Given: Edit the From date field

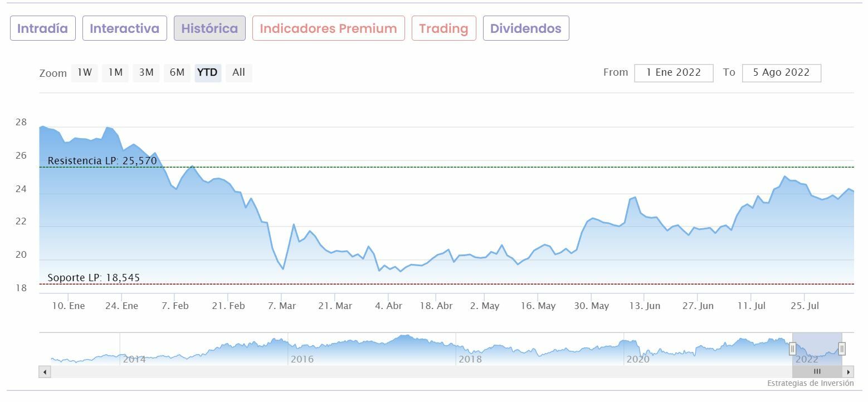Looking at the screenshot, I should (674, 73).
